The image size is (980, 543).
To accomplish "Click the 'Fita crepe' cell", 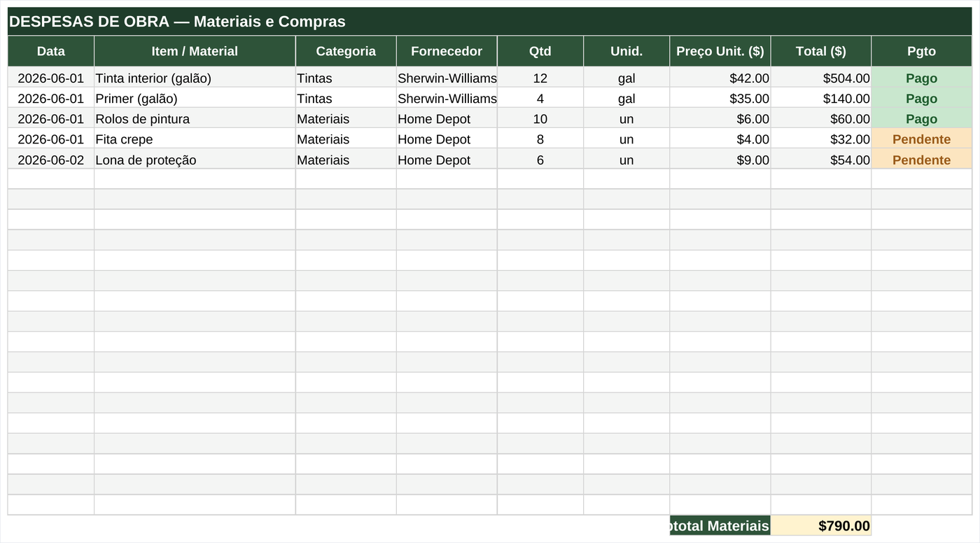I will click(195, 139).
